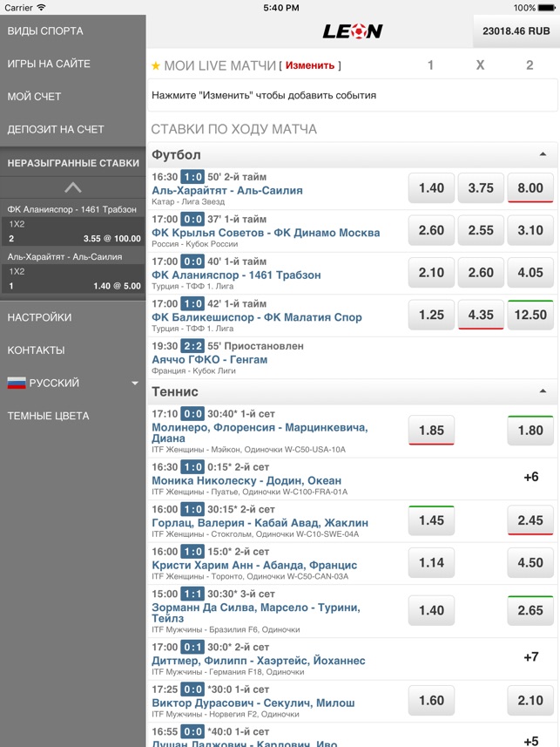Viewport: 560px width, 747px height.
Task: Click the Wi-Fi status icon
Action: [42, 7]
